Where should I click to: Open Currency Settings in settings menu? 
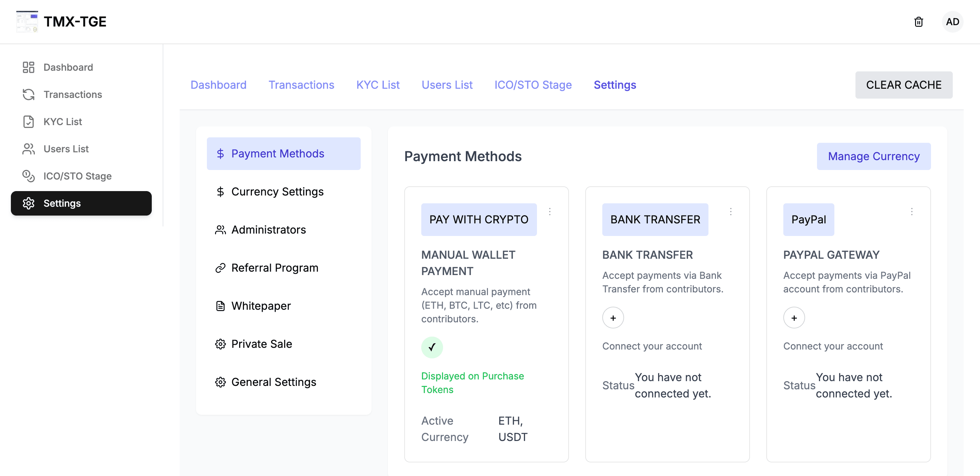283,192
